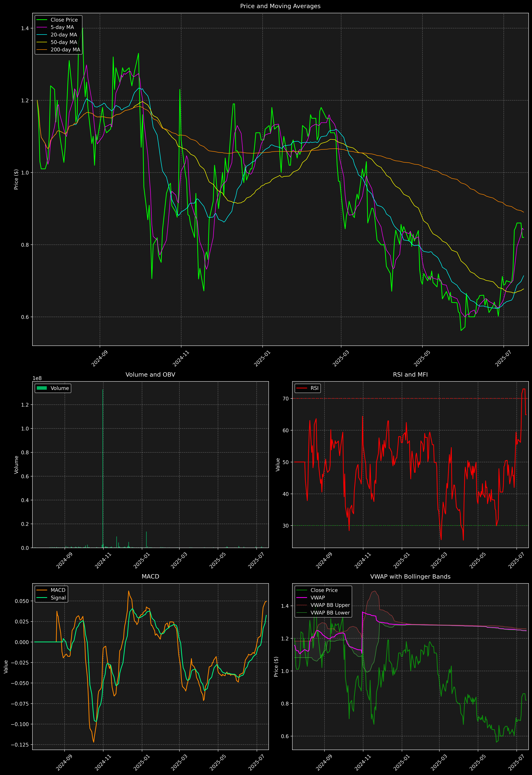The height and width of the screenshot is (775, 532).
Task: Click the 30 tick on the RSI chart
Action: coord(286,526)
